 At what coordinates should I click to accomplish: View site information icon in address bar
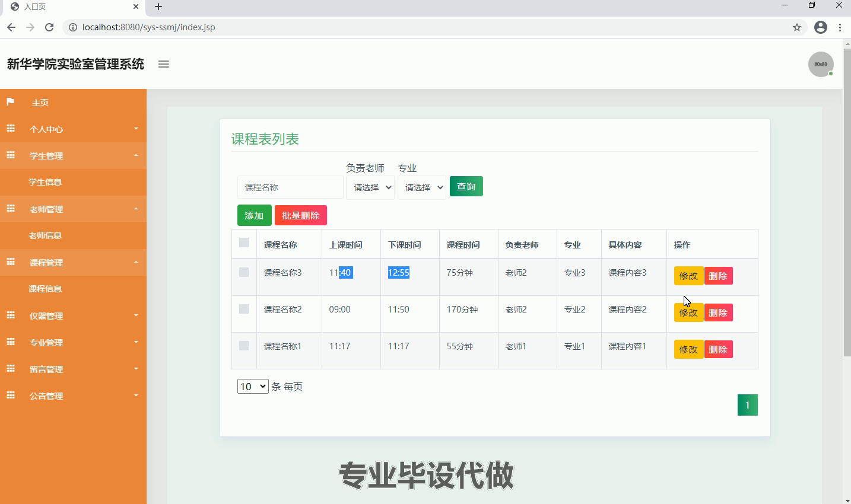[73, 27]
